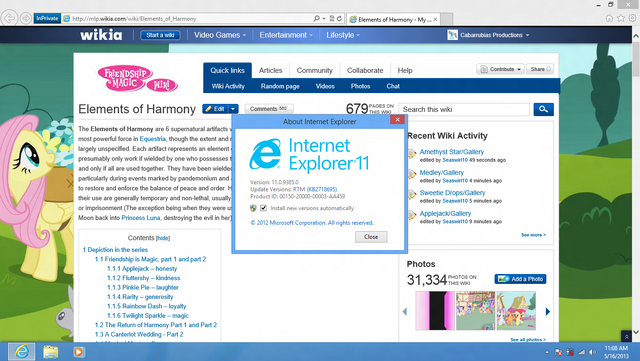
Task: Click the volume speaker tray icon
Action: point(593,352)
